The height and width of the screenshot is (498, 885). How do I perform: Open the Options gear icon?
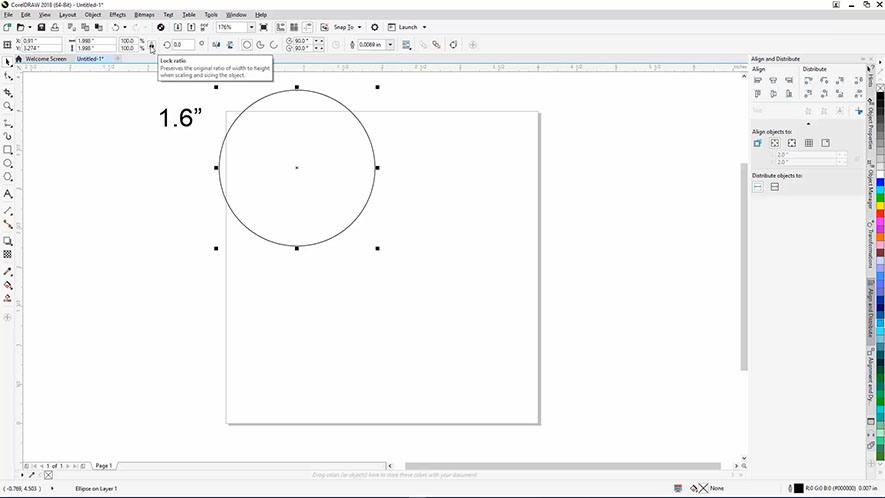point(375,27)
